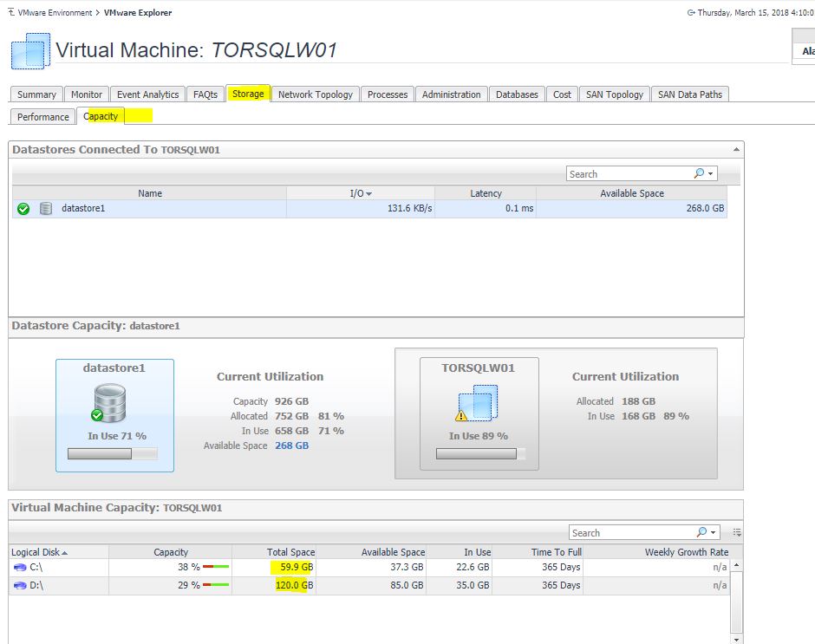Switch to the Performance sub-tab

(x=43, y=117)
